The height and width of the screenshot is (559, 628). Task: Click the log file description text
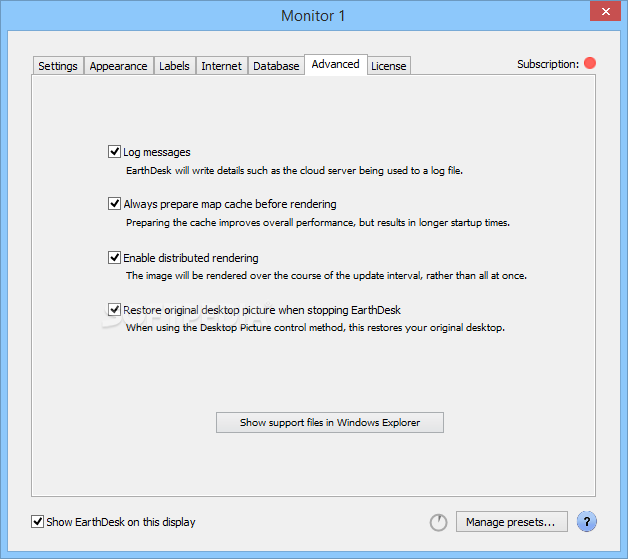coord(294,171)
